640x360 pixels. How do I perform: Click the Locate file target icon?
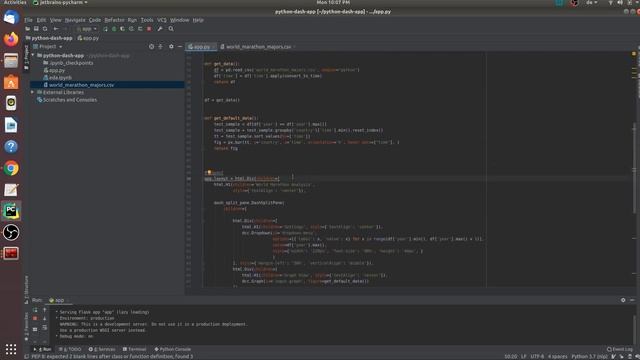tap(151, 47)
